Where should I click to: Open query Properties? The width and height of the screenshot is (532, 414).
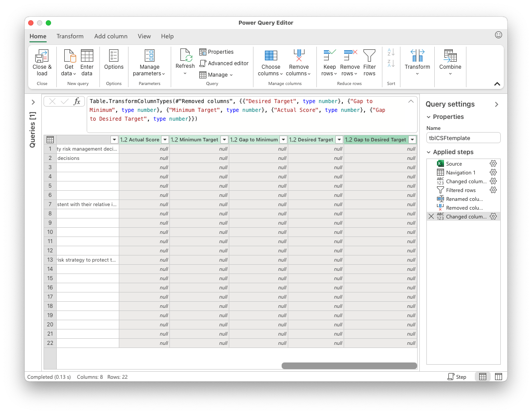216,52
